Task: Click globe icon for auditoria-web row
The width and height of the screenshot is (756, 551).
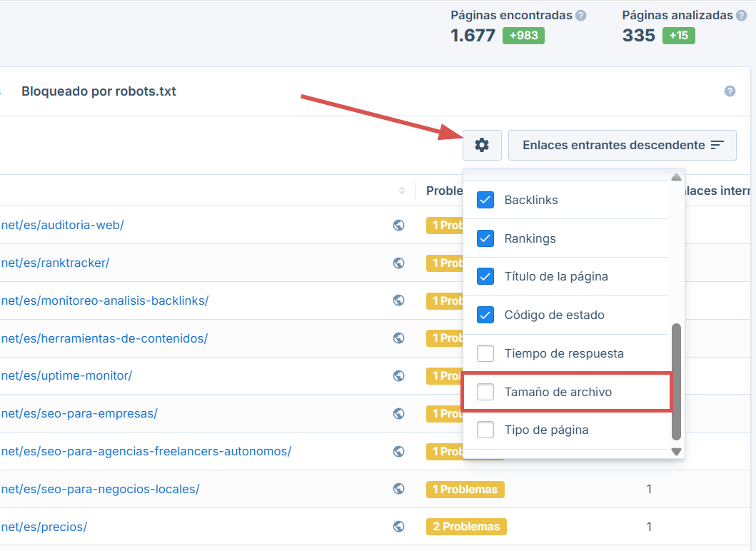Action: coord(399,226)
